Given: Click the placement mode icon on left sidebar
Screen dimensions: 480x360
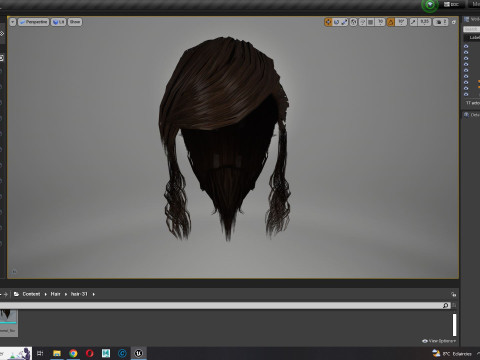Looking at the screenshot, I should point(2,34).
